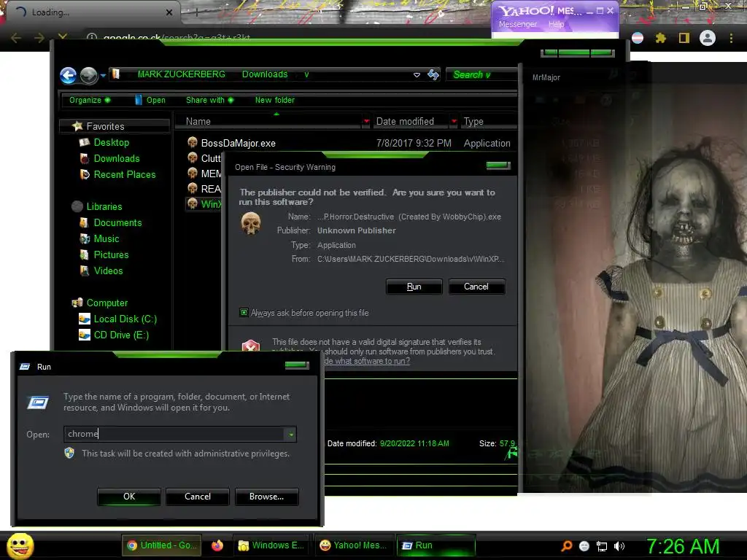Image resolution: width=747 pixels, height=560 pixels.
Task: Click Chrome extensions puzzle icon
Action: pos(660,38)
